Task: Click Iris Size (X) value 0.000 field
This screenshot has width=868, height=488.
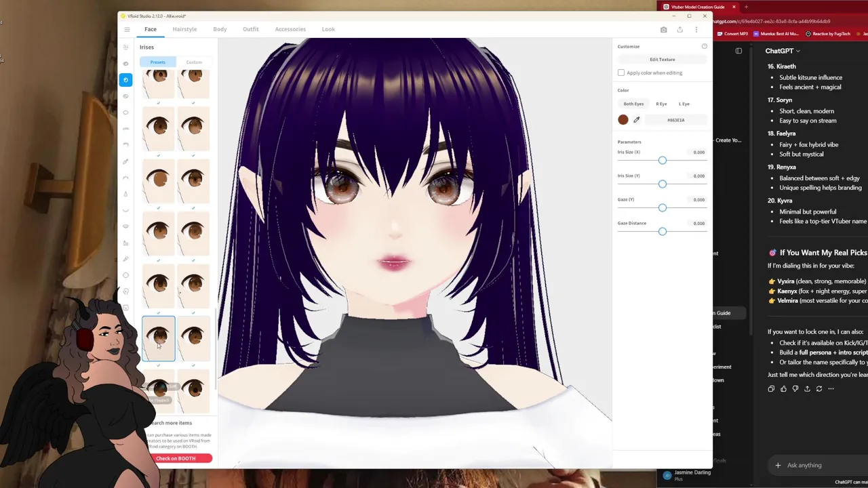Action: (698, 152)
